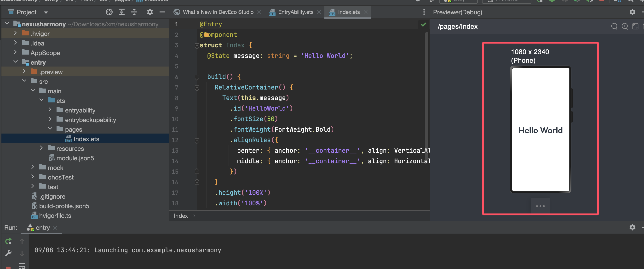Zoom out the previewer
This screenshot has height=269, width=644.
point(614,26)
